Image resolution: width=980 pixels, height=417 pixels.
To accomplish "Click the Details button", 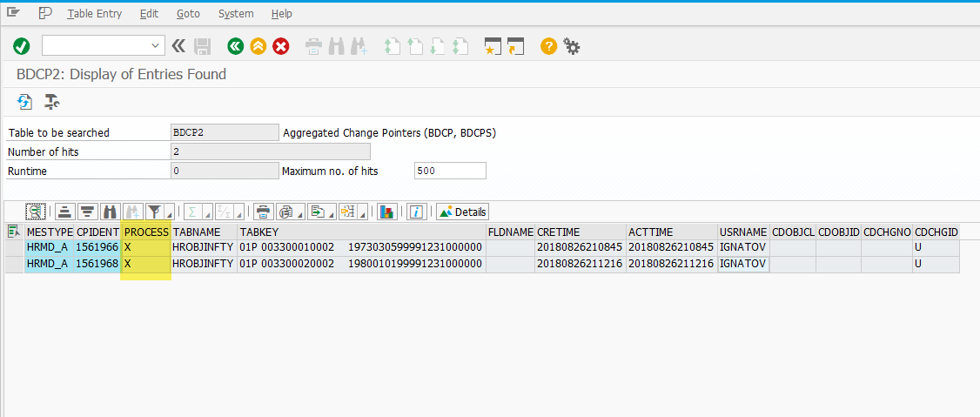I will 462,212.
